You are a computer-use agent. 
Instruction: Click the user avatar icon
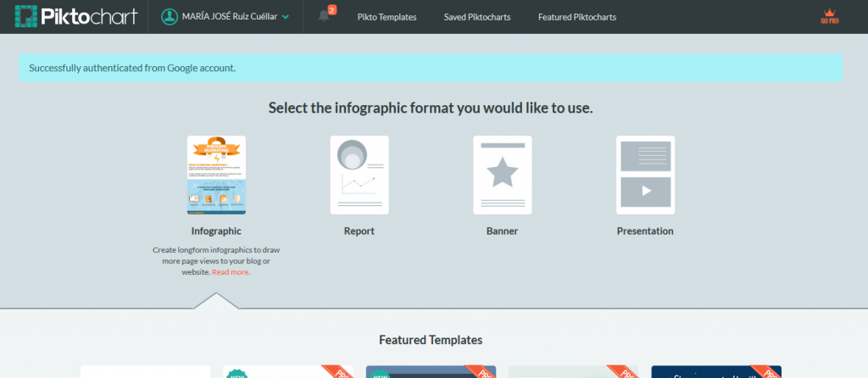coord(170,17)
